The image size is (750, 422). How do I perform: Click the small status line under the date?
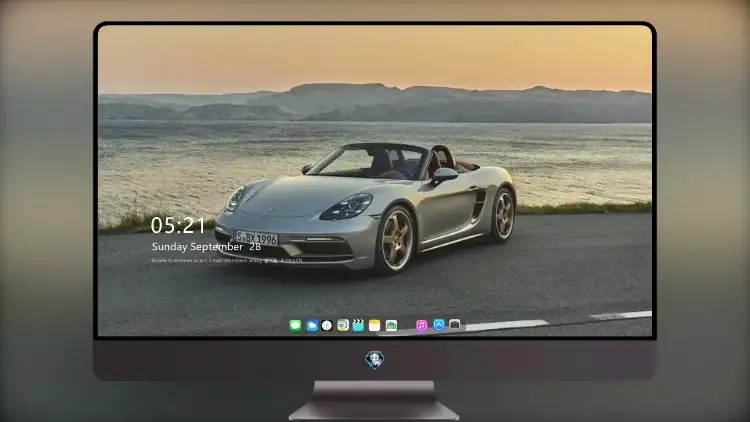pos(227,261)
